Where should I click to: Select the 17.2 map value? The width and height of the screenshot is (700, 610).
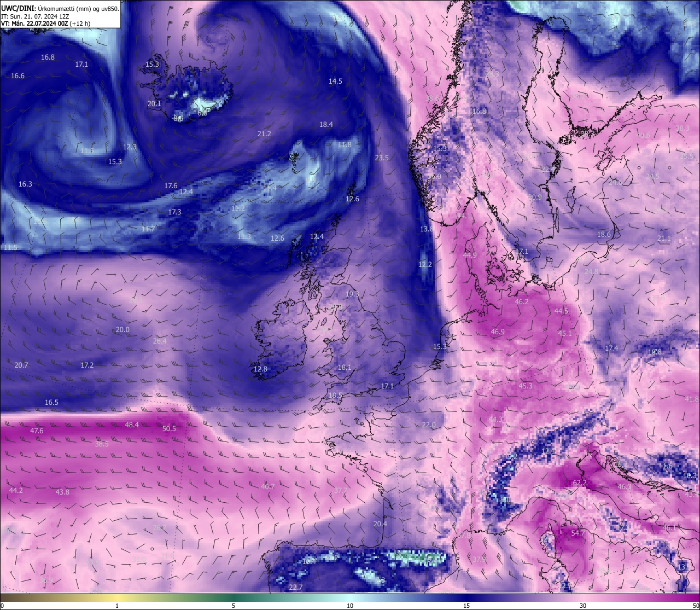click(x=87, y=365)
